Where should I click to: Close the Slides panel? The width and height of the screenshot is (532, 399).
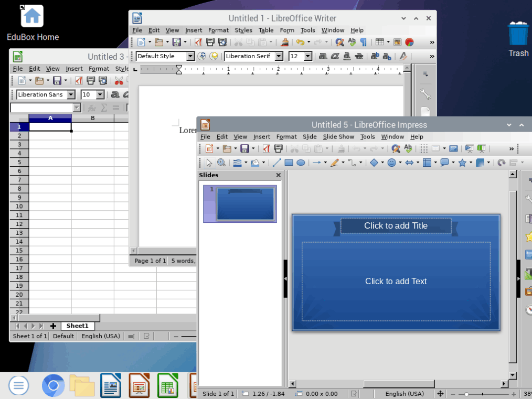tap(278, 175)
